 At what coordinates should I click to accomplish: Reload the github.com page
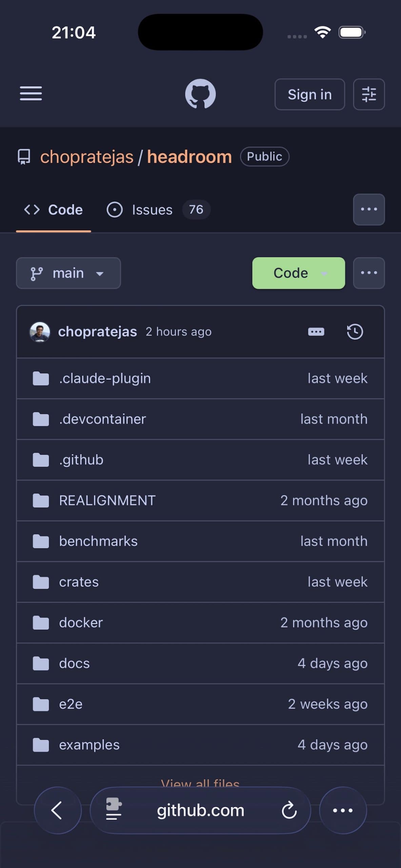pyautogui.click(x=289, y=810)
